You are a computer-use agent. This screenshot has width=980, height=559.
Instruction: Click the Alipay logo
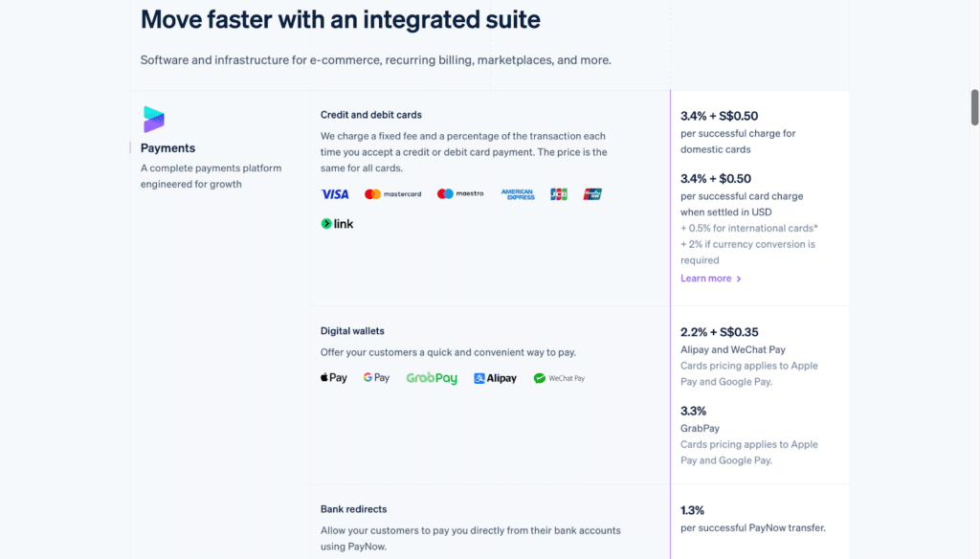click(495, 378)
